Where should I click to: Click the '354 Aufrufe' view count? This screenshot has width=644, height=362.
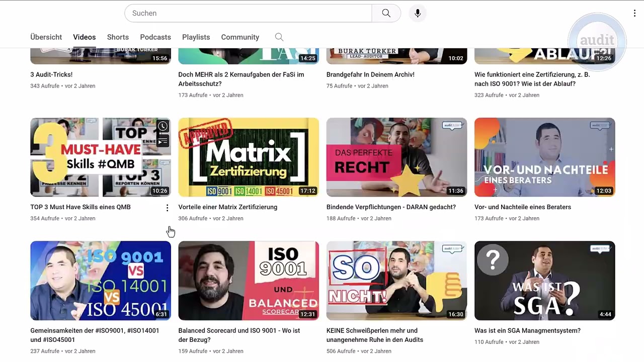[45, 219]
